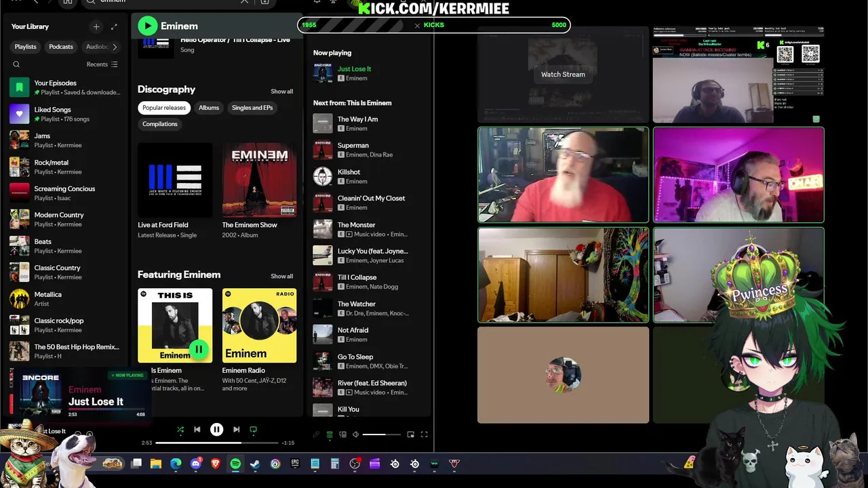Click Show all next to Featuring Eminem

pos(282,277)
